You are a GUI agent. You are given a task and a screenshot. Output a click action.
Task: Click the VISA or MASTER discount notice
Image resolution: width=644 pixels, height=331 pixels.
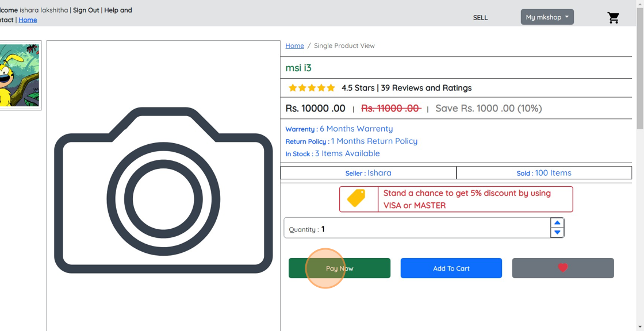(456, 199)
